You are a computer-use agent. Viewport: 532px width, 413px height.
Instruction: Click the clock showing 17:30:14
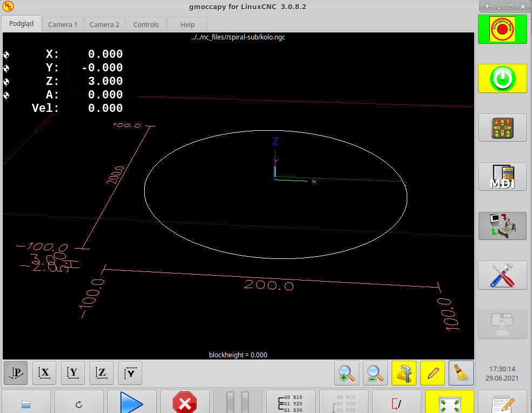click(502, 369)
